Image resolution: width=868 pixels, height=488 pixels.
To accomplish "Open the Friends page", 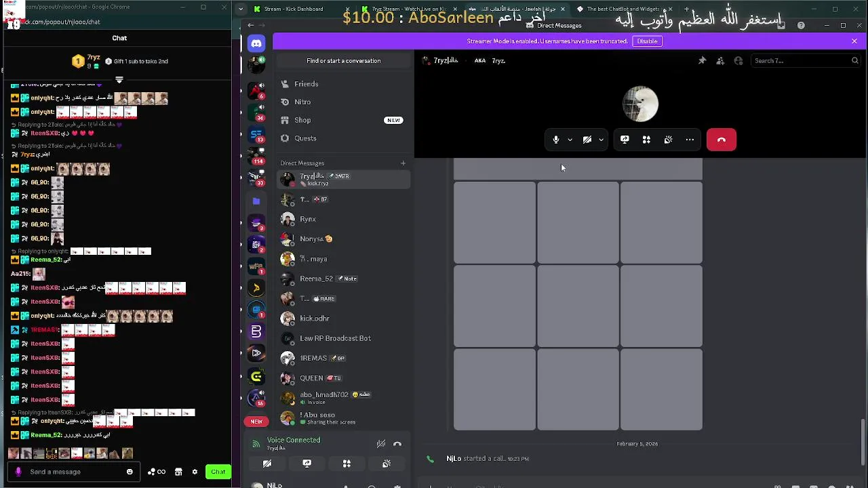I will pos(343,84).
